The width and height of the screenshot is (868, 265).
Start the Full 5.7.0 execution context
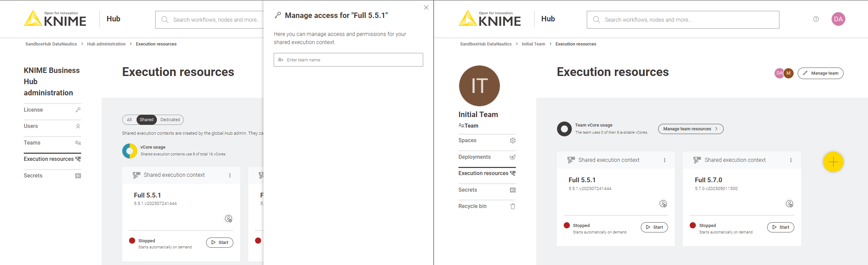coord(780,227)
